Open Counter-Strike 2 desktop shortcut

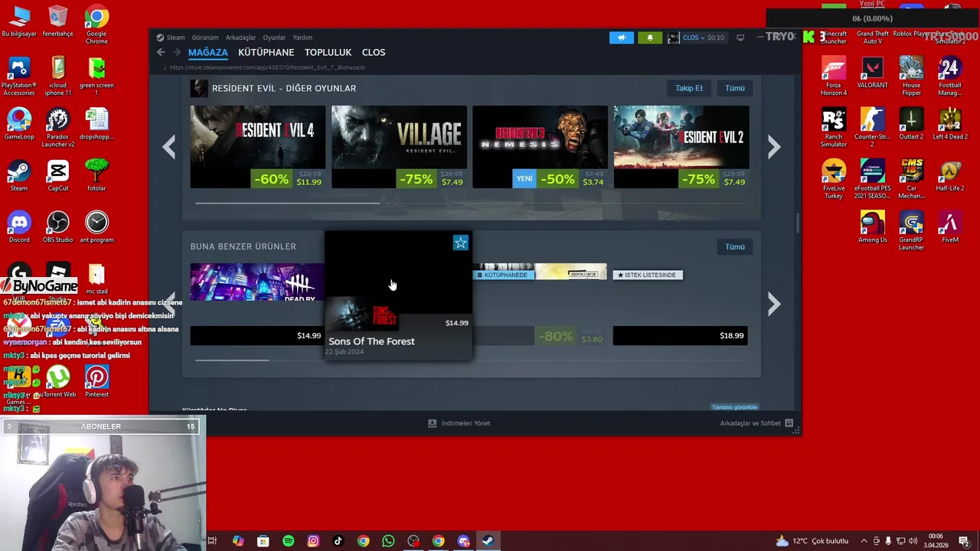873,128
